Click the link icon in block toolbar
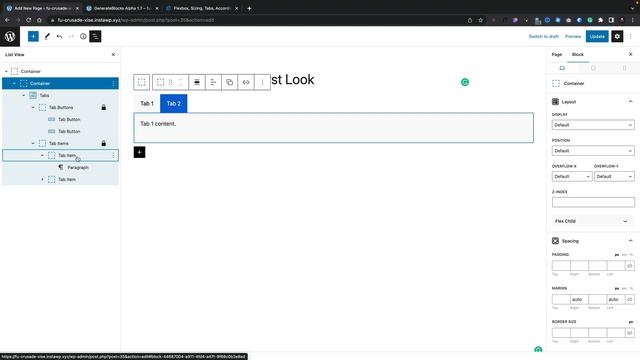640x360 pixels. [246, 82]
